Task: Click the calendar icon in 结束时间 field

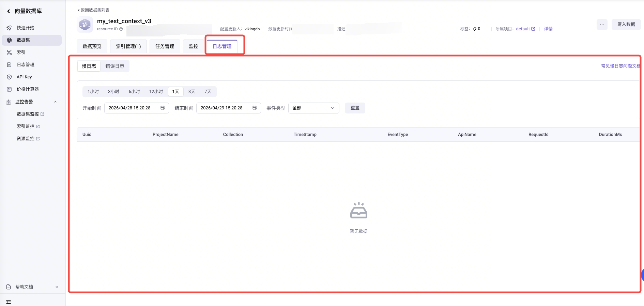Action: (255, 108)
